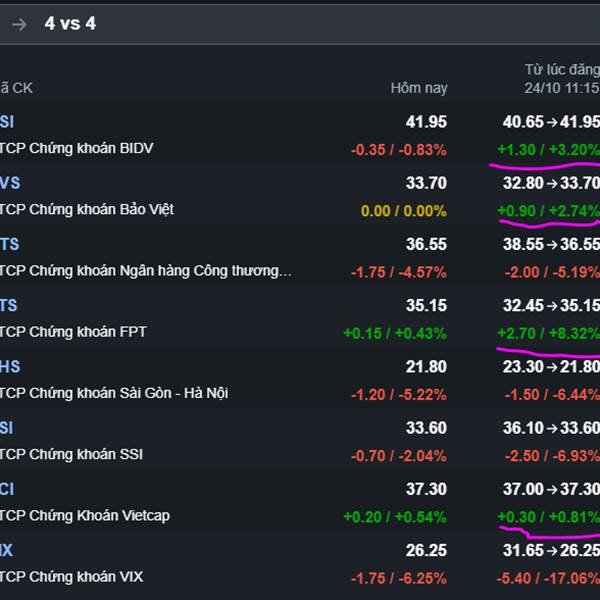Open the Chứng khoán FPT company name
Viewport: 600px width, 600px height.
tap(74, 331)
